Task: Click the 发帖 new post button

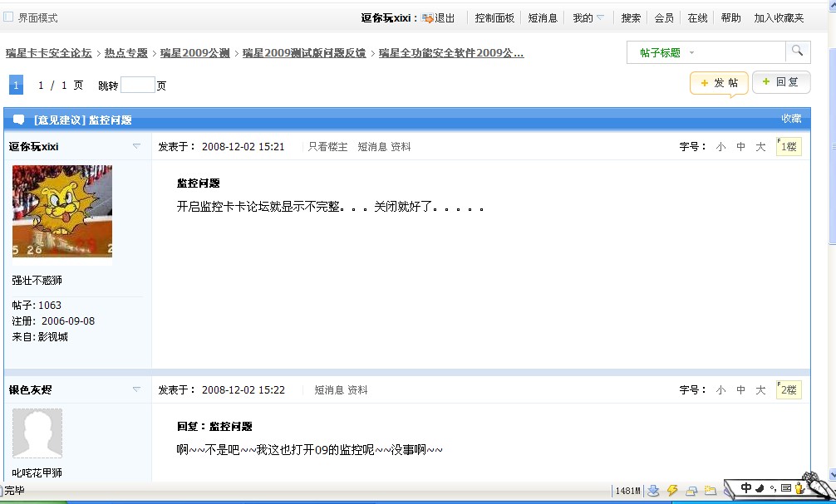Action: [x=719, y=83]
